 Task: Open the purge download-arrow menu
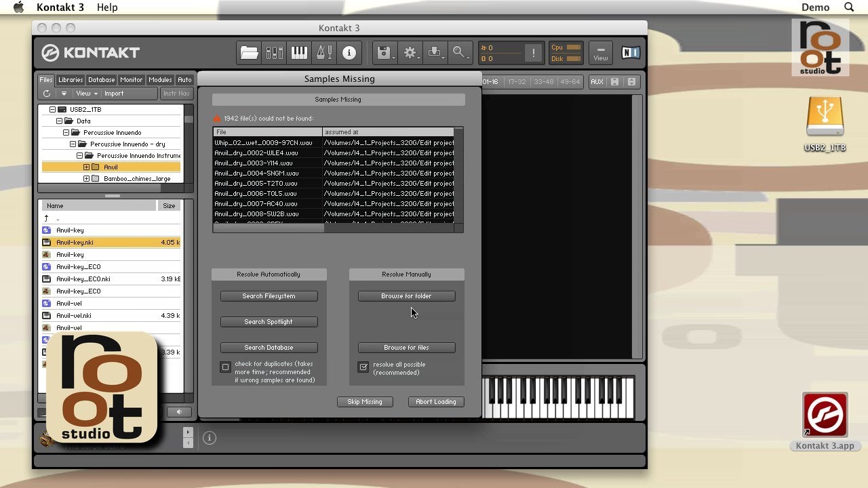click(x=436, y=52)
